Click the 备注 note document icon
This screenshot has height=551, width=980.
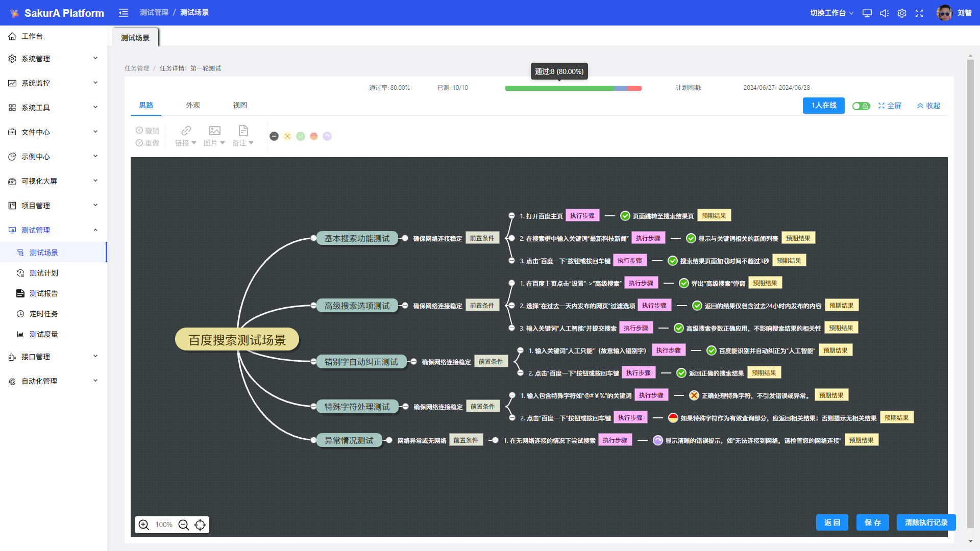tap(243, 131)
